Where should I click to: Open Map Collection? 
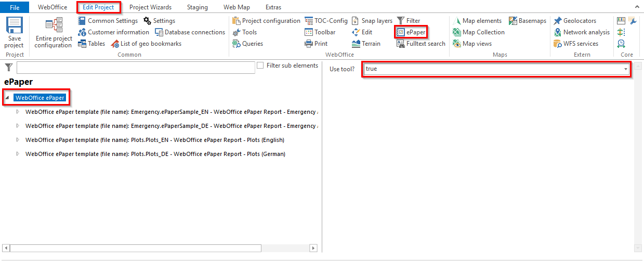(479, 32)
